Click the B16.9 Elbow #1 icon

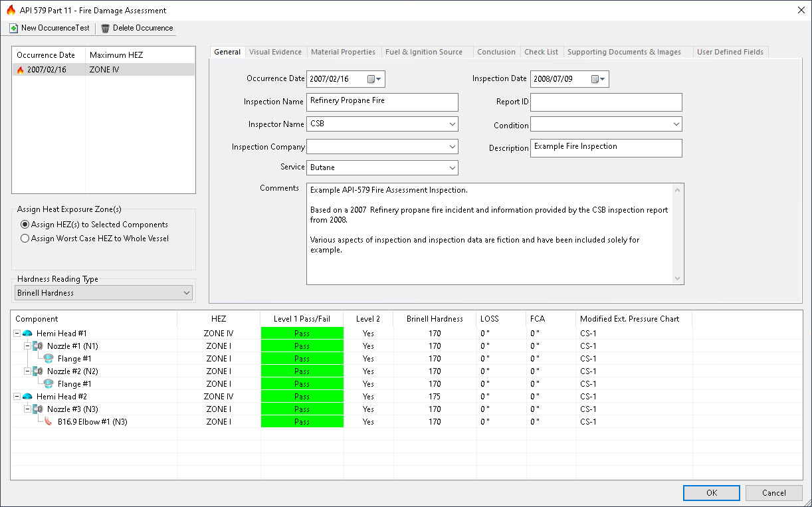49,422
